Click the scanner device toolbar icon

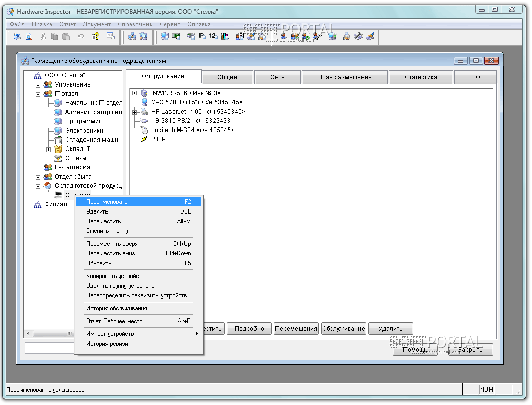[191, 36]
